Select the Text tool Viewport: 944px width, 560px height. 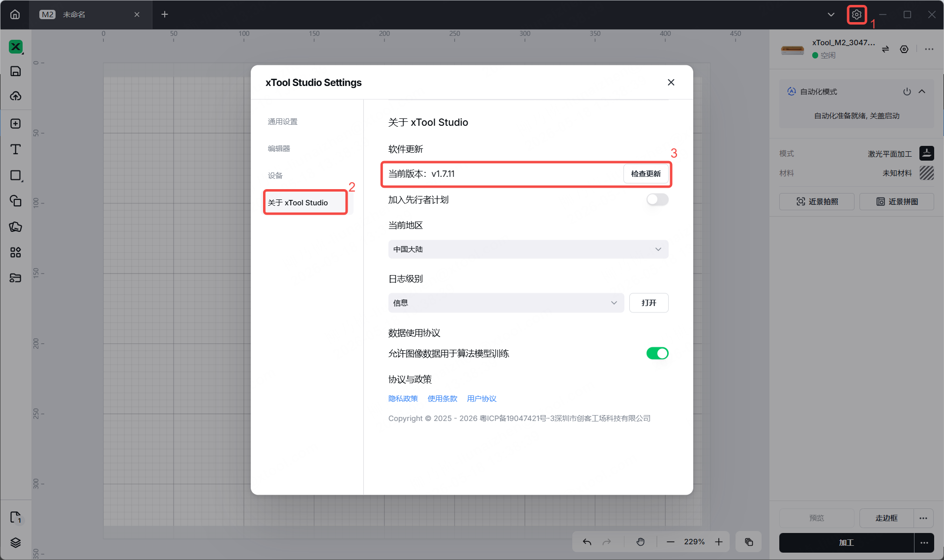[x=16, y=149]
